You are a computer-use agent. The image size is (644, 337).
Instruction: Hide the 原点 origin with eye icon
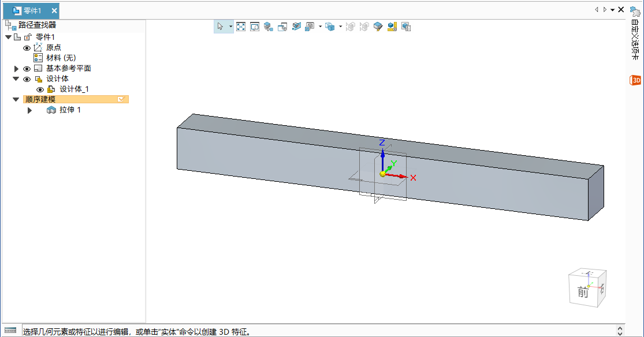(x=27, y=48)
